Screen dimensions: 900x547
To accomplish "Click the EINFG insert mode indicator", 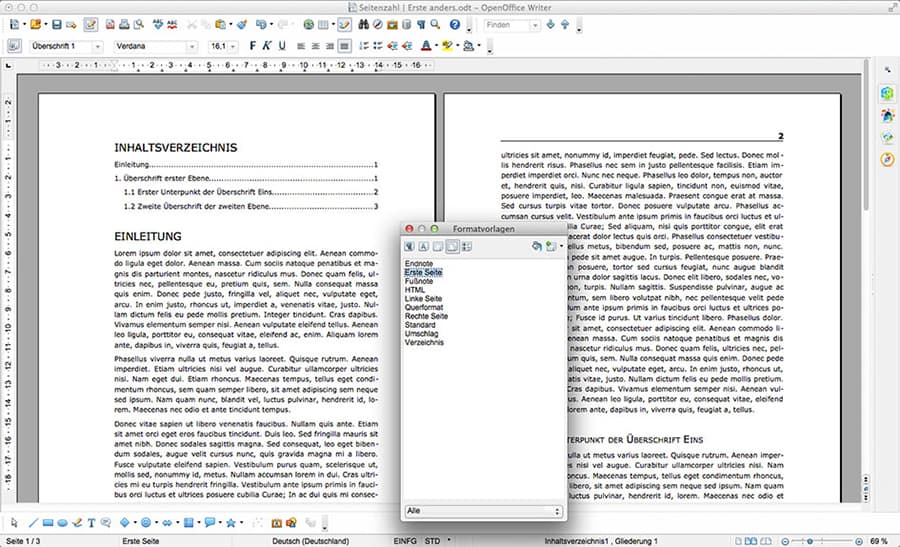I will tap(405, 541).
